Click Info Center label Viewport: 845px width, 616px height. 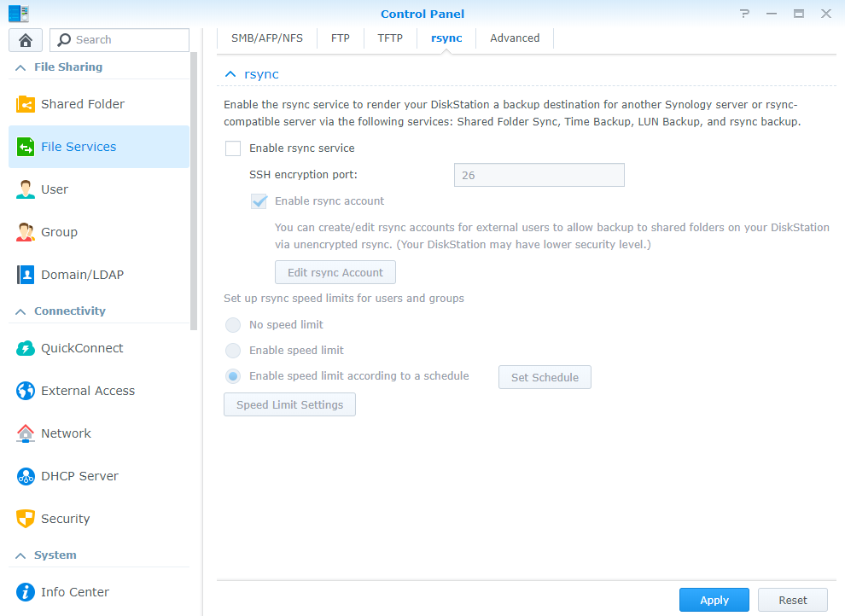[75, 592]
